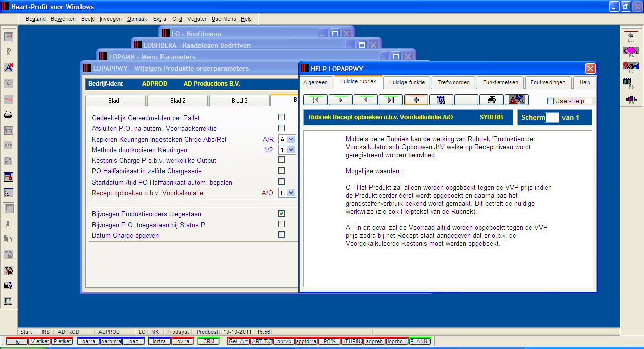Click the V etiket shortcut button
The height and width of the screenshot is (349, 644).
39,341
